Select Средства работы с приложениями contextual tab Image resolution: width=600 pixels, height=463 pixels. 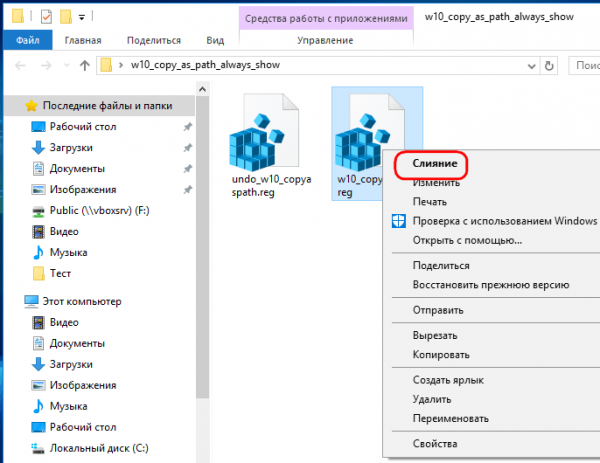(x=326, y=18)
